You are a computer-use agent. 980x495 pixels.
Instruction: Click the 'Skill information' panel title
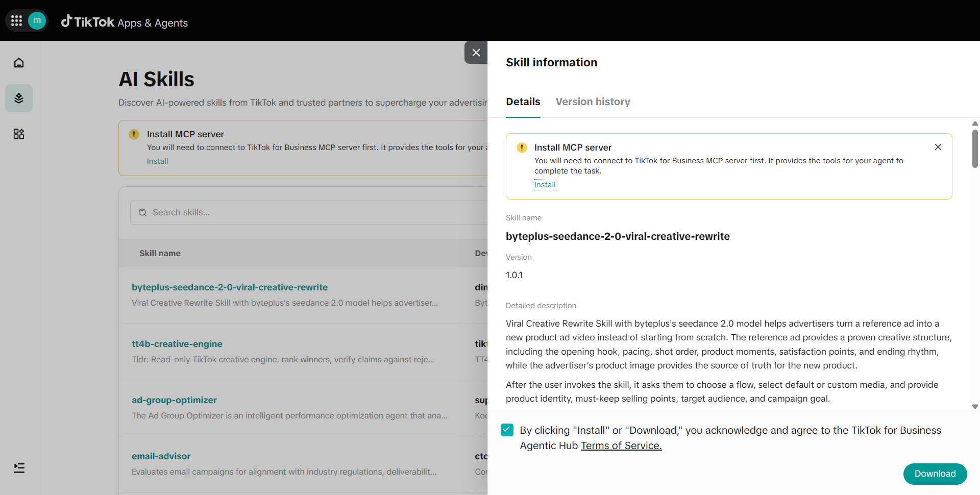coord(551,62)
